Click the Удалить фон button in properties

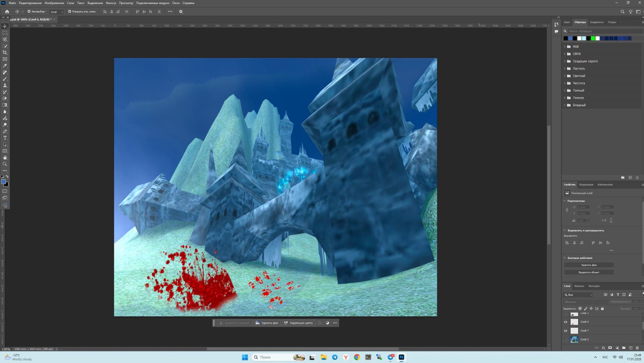(589, 265)
